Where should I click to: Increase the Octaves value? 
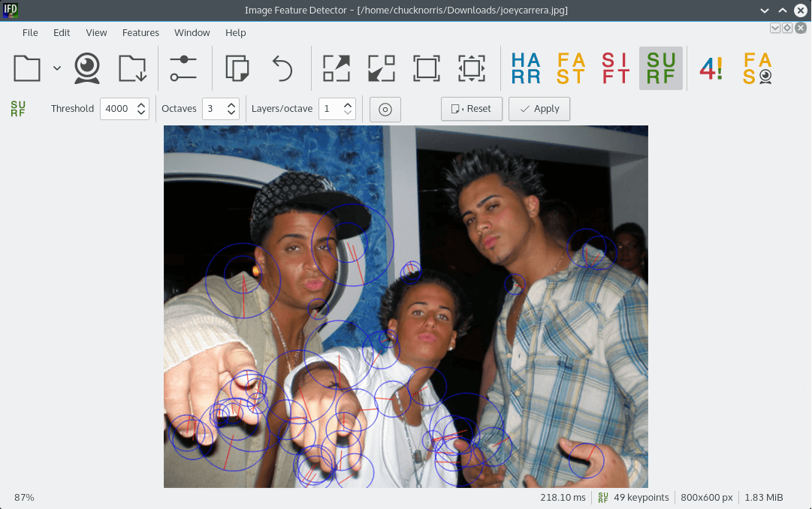point(231,104)
